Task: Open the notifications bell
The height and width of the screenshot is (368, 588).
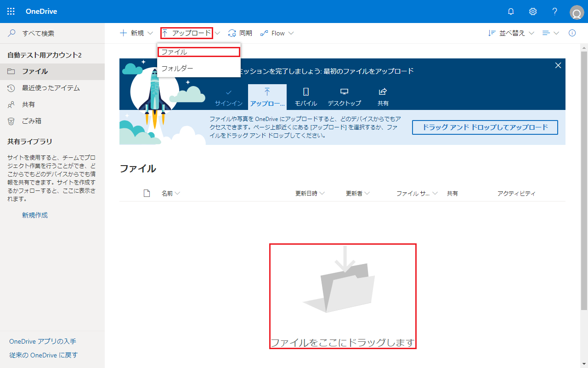Action: click(x=511, y=11)
